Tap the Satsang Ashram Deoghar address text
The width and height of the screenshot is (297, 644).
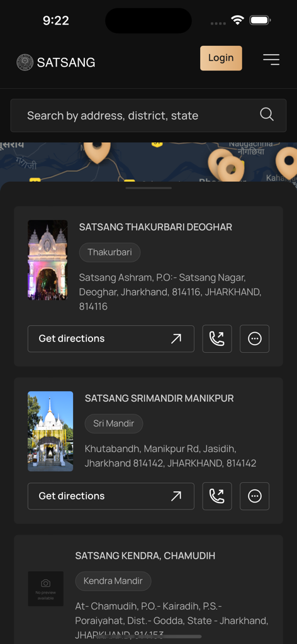[170, 292]
